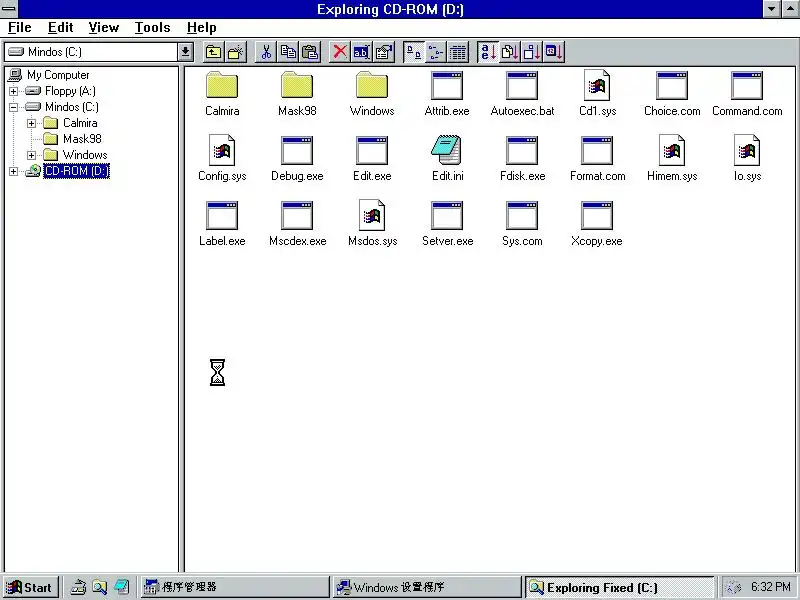Select Config.sys file icon
Viewport: 800px width, 600px height.
pos(222,159)
